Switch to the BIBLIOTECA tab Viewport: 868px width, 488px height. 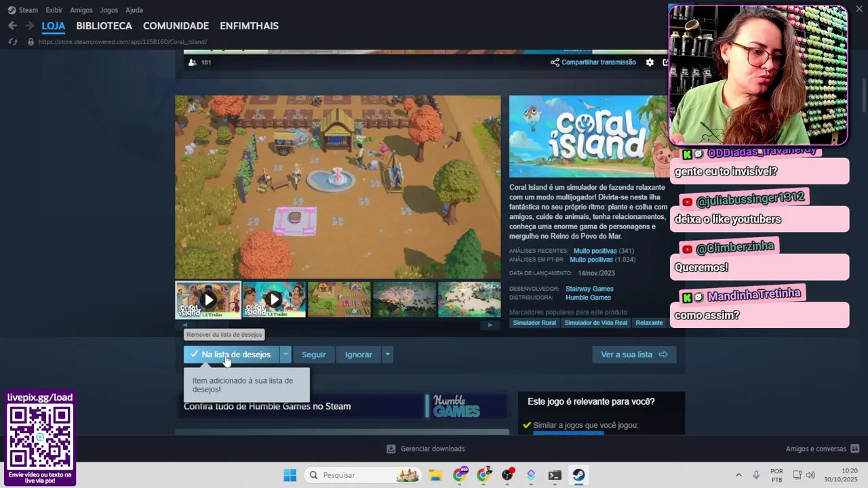pos(104,26)
